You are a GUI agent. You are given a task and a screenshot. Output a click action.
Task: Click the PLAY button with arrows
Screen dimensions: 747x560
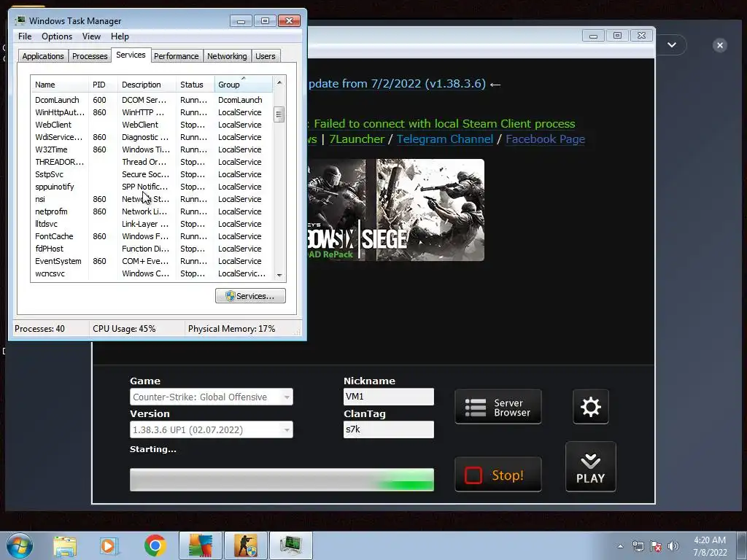pyautogui.click(x=590, y=467)
